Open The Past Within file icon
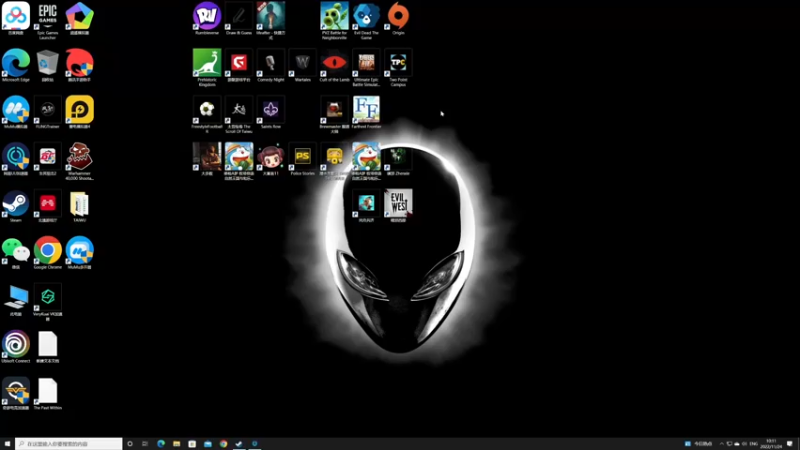This screenshot has height=450, width=800. pos(47,394)
